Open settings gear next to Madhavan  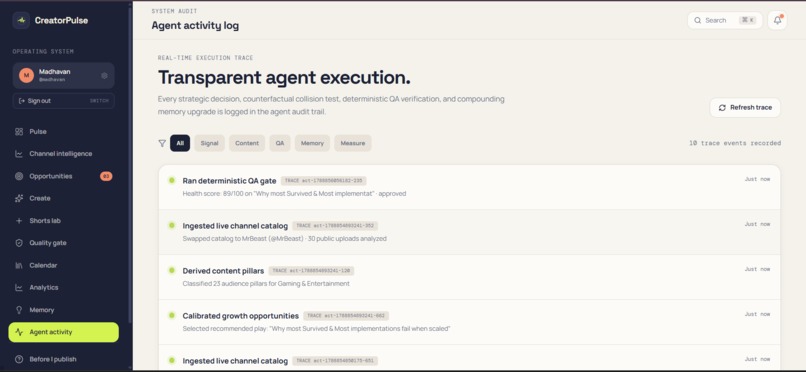[x=104, y=76]
